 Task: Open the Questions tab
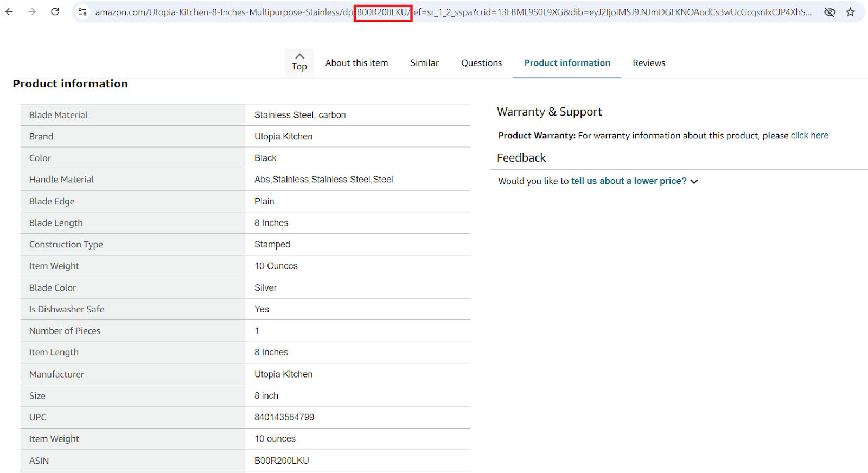point(481,63)
